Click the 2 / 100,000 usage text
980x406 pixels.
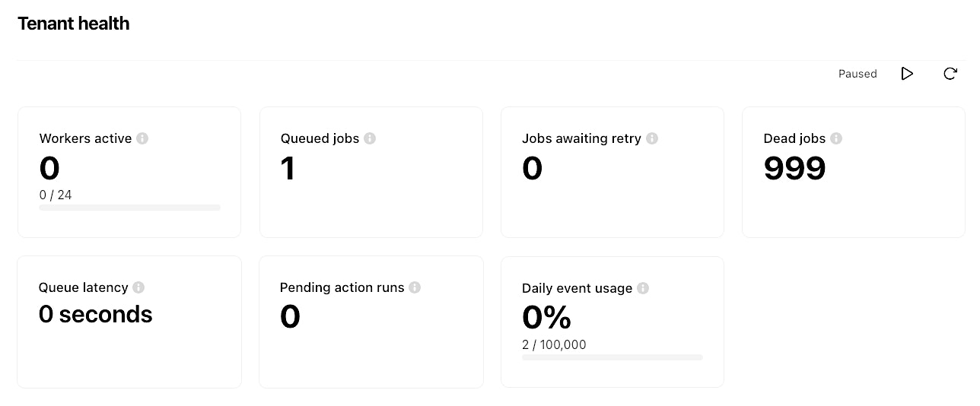[x=554, y=344]
